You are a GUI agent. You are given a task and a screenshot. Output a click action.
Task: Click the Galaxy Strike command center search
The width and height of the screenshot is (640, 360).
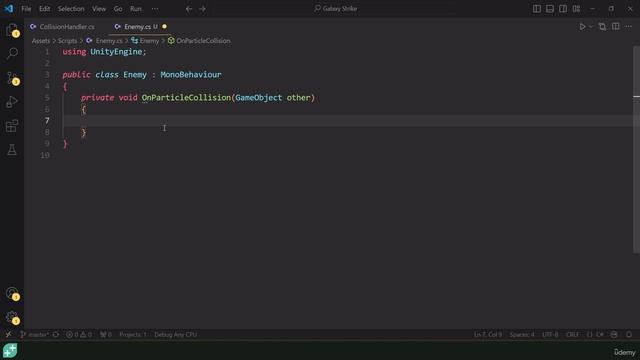[x=336, y=9]
